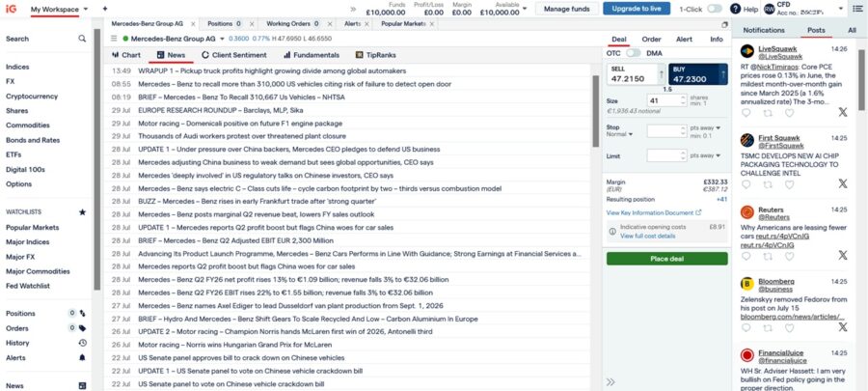
Task: Click the Limit field stepper arrows
Action: point(683,155)
